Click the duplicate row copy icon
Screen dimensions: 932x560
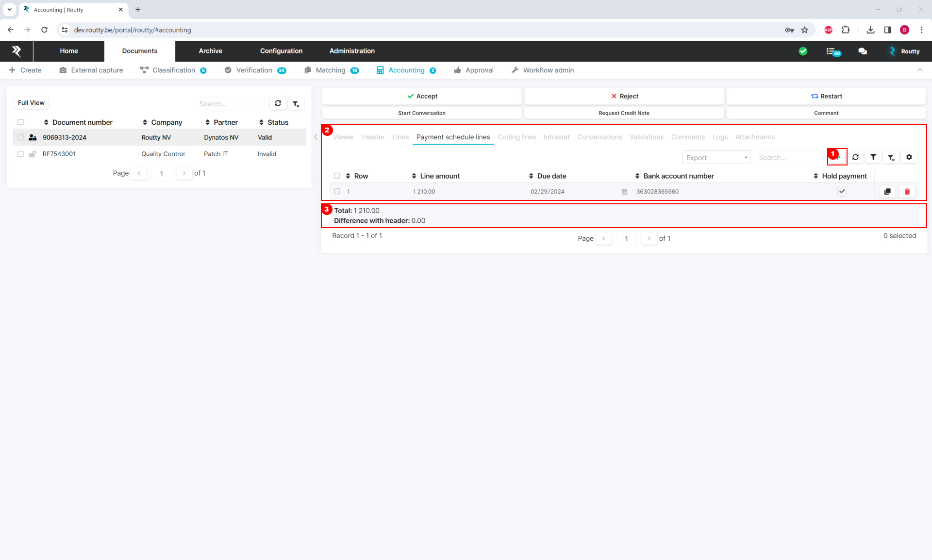887,192
